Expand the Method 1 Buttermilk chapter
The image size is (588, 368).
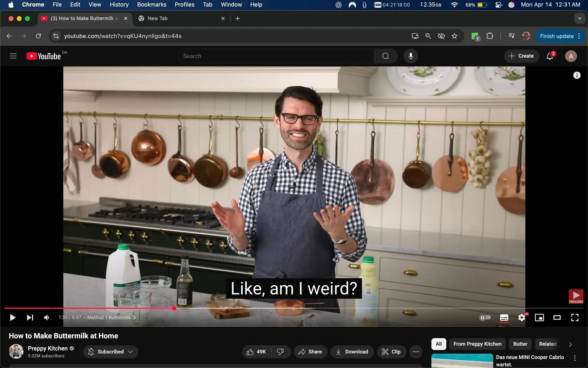[111, 317]
